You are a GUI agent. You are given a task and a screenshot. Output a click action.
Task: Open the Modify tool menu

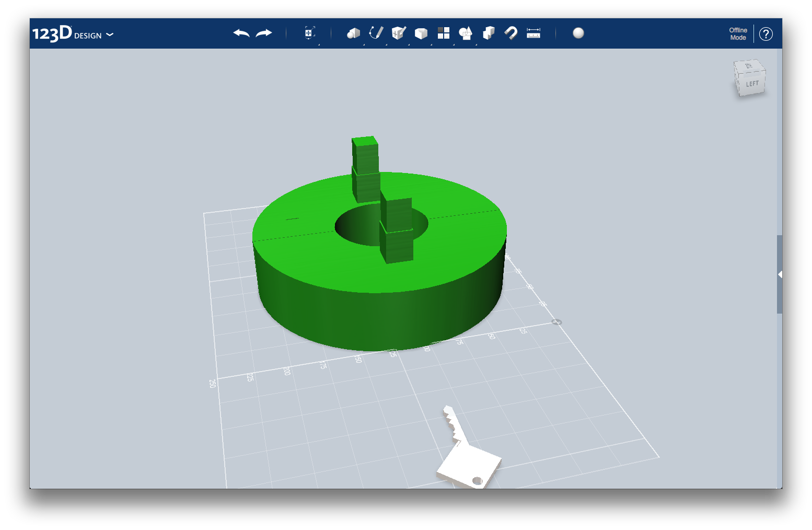click(x=421, y=33)
